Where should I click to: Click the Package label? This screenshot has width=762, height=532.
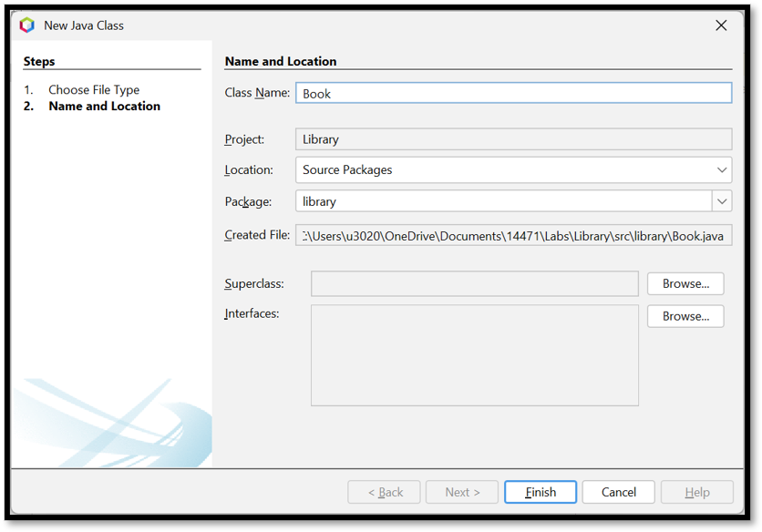tap(248, 201)
